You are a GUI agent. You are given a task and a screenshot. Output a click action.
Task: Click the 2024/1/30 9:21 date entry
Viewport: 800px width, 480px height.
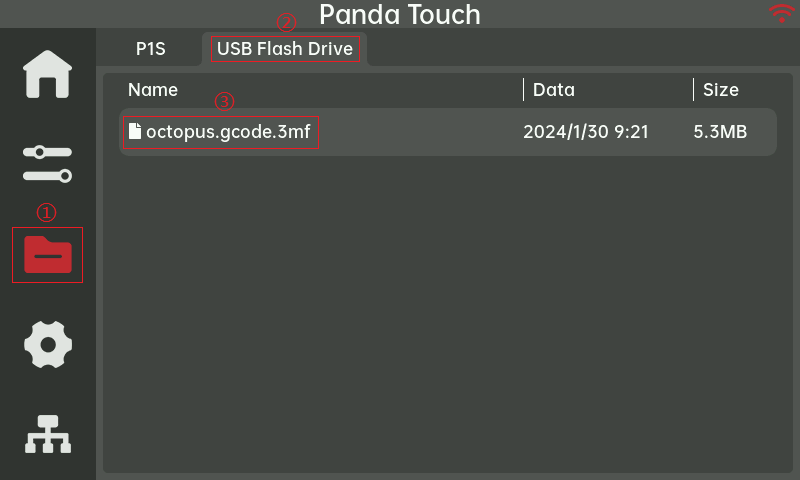point(586,132)
